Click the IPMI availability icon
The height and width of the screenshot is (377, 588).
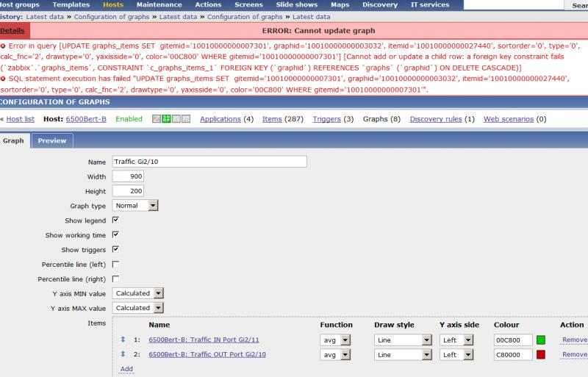(x=186, y=119)
